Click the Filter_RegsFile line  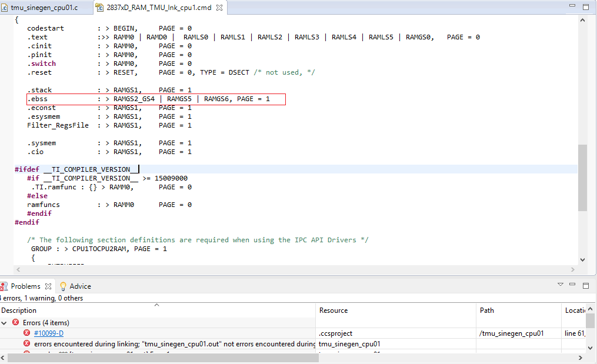[109, 126]
